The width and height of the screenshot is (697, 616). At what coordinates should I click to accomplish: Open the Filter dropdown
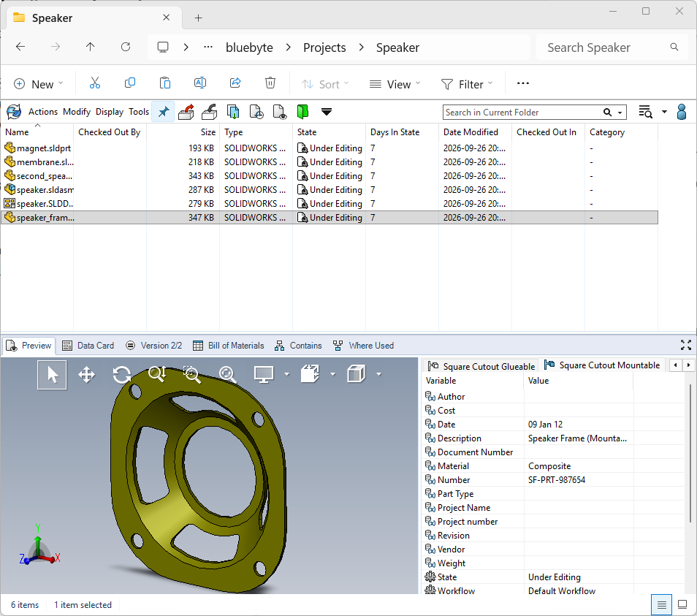(x=467, y=84)
